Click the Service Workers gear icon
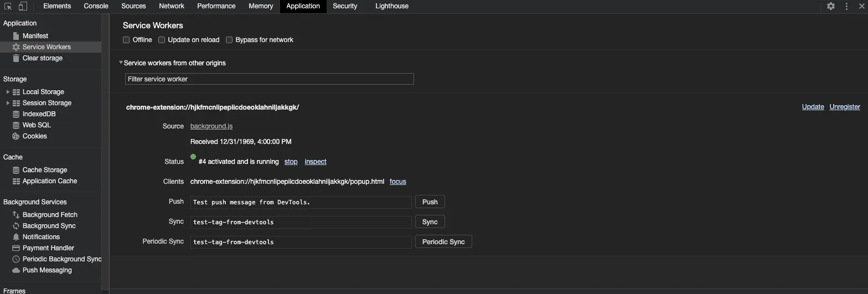 16,47
